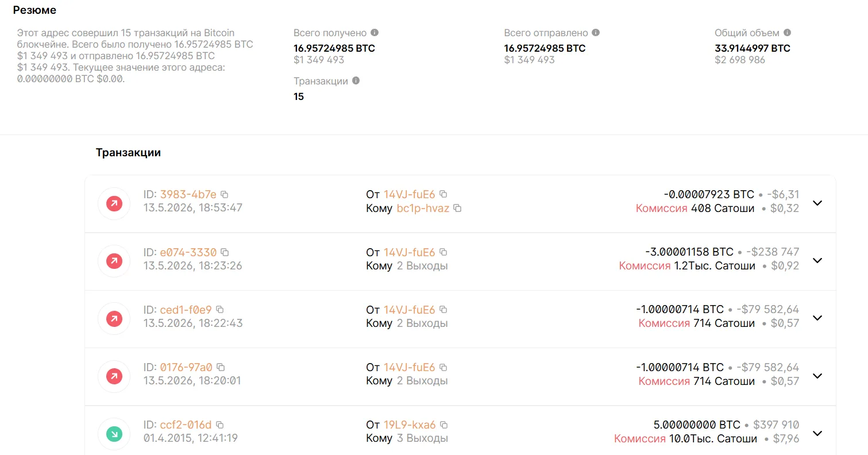
Task: Expand transaction ced1-f0e9 details
Action: pyautogui.click(x=817, y=318)
